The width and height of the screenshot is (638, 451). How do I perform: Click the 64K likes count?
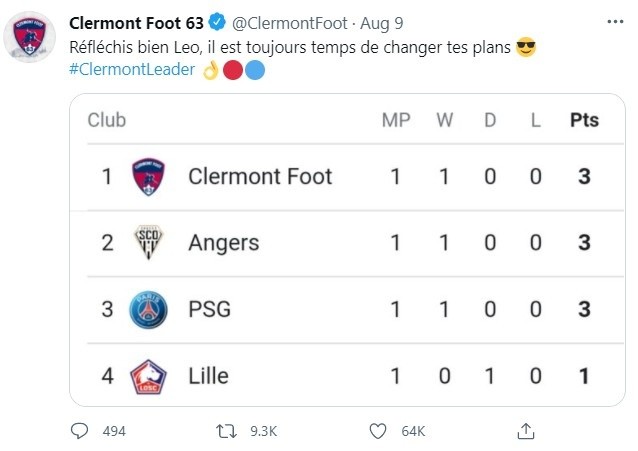[x=413, y=431]
